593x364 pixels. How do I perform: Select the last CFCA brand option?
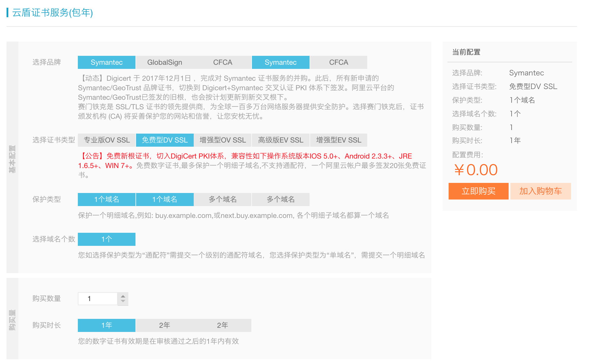click(x=338, y=62)
